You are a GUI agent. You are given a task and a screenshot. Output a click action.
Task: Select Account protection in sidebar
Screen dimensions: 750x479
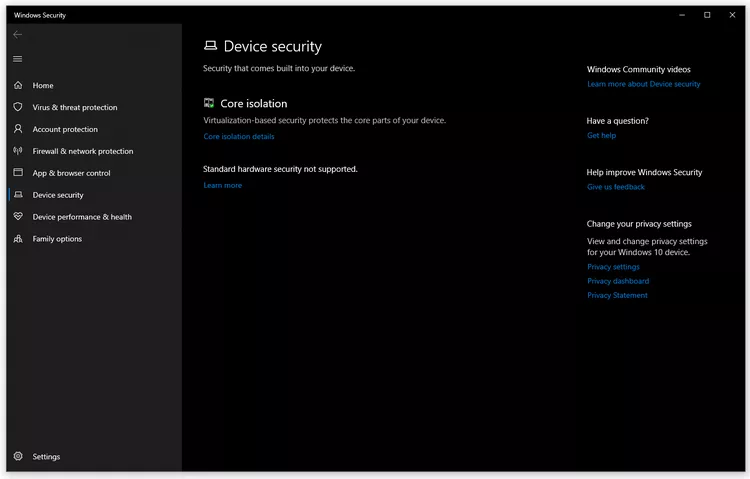[x=94, y=129]
